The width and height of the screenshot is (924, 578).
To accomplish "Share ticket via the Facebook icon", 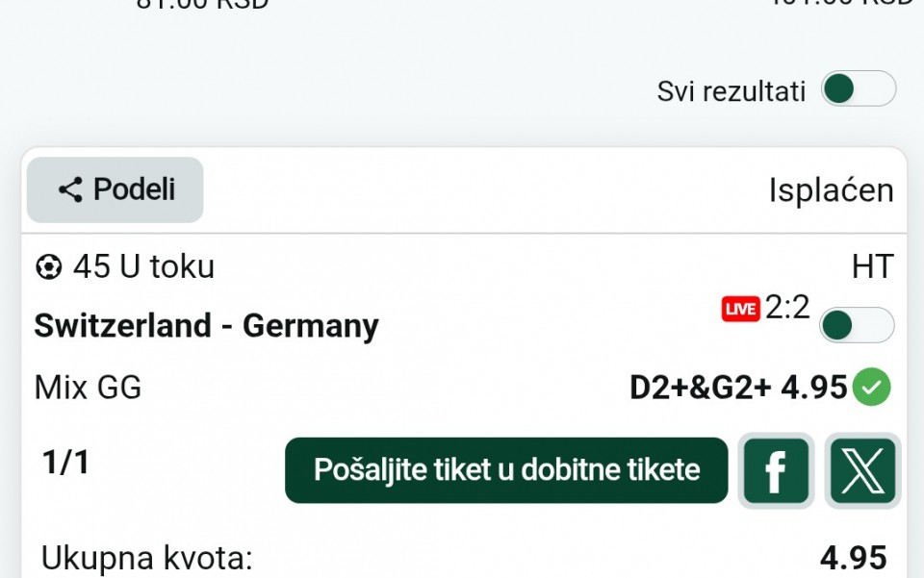I will point(776,470).
